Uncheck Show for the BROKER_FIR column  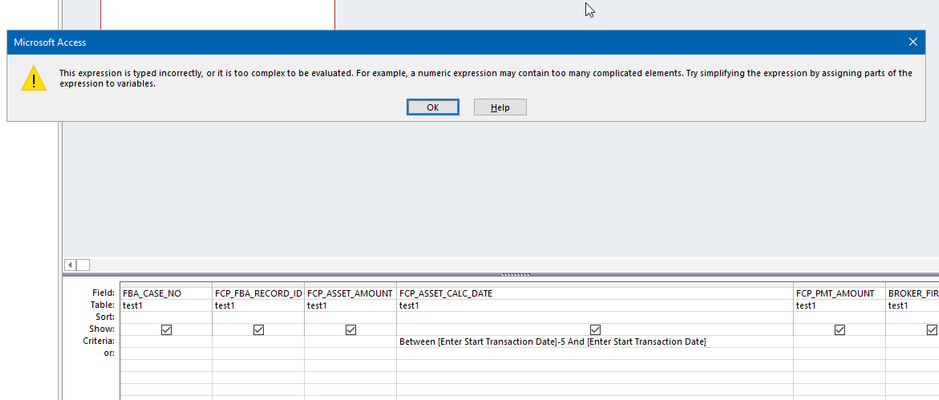932,330
